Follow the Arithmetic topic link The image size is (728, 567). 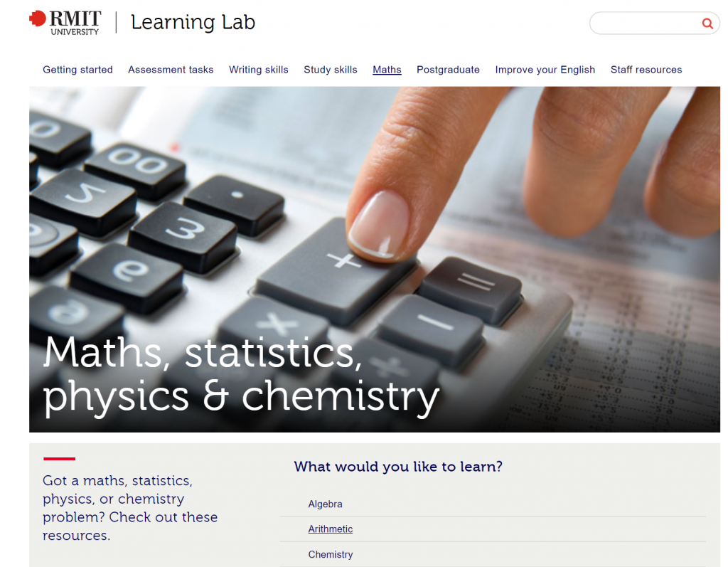pos(330,529)
